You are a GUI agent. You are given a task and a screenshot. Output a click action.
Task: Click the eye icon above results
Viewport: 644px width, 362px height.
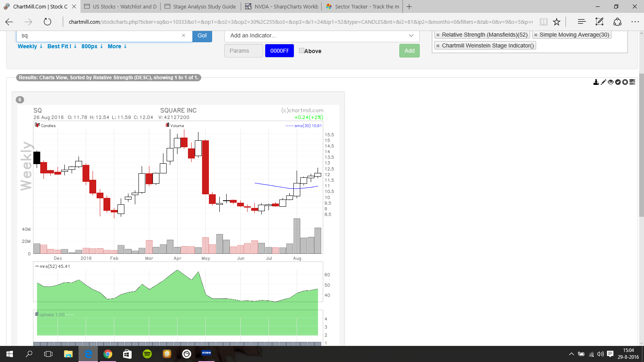pos(611,82)
